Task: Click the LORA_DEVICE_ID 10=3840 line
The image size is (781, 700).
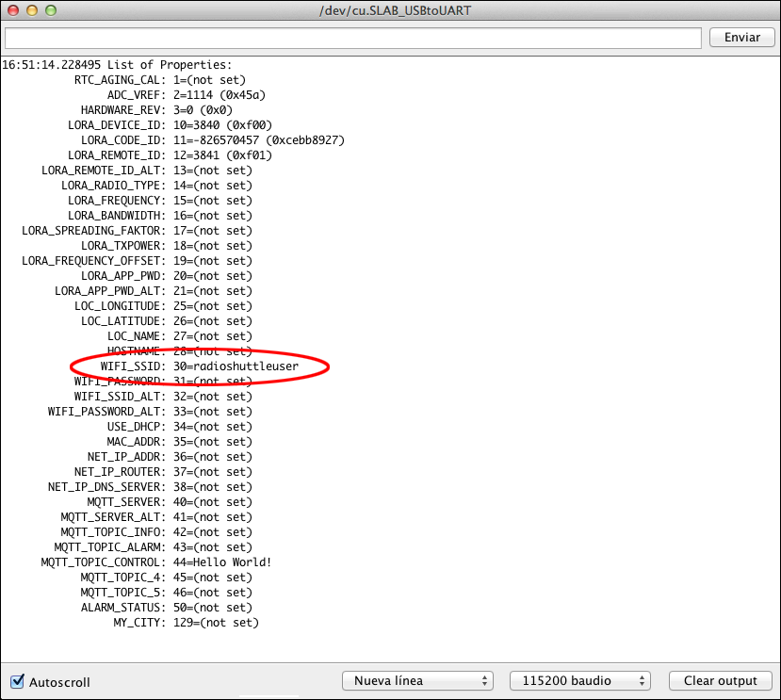Action: (170, 125)
